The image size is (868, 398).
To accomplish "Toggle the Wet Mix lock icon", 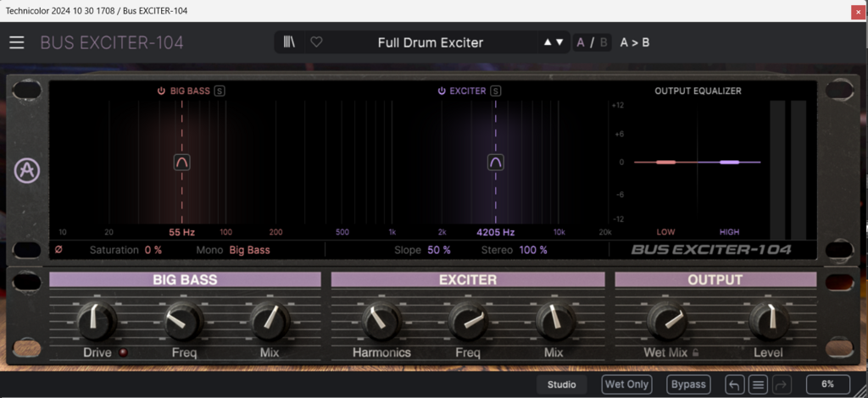I will coord(695,352).
